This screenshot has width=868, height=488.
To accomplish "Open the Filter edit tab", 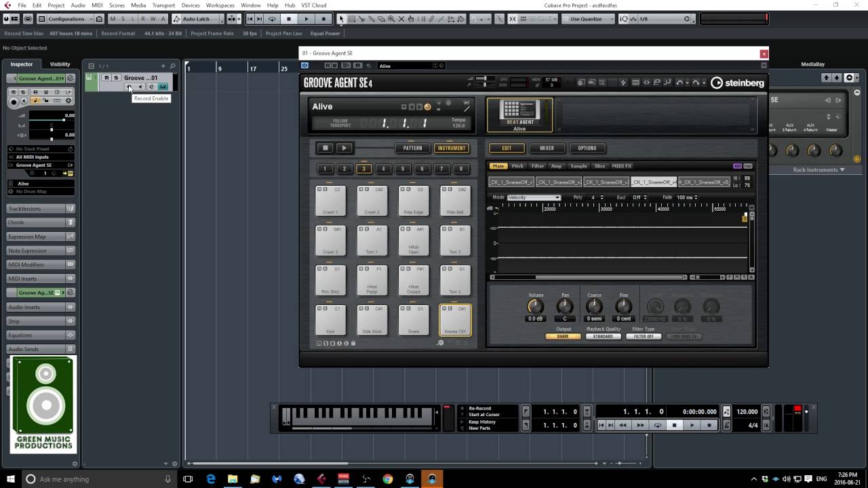I will (538, 166).
